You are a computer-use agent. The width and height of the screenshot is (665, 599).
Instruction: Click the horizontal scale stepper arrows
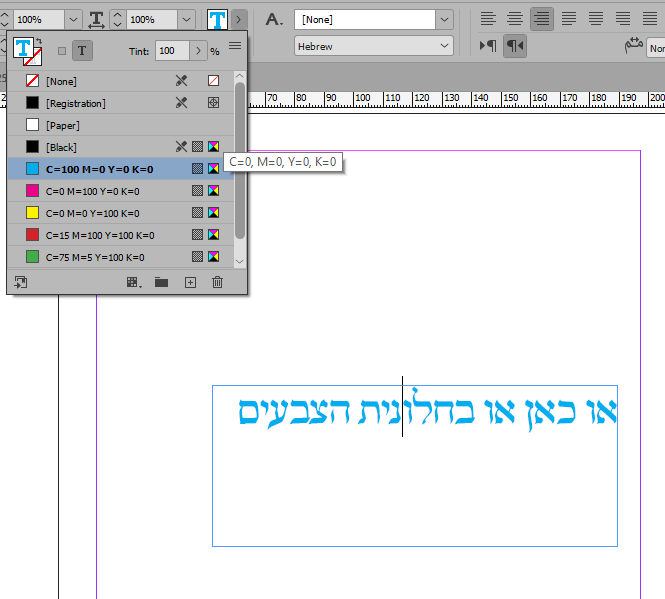click(117, 20)
